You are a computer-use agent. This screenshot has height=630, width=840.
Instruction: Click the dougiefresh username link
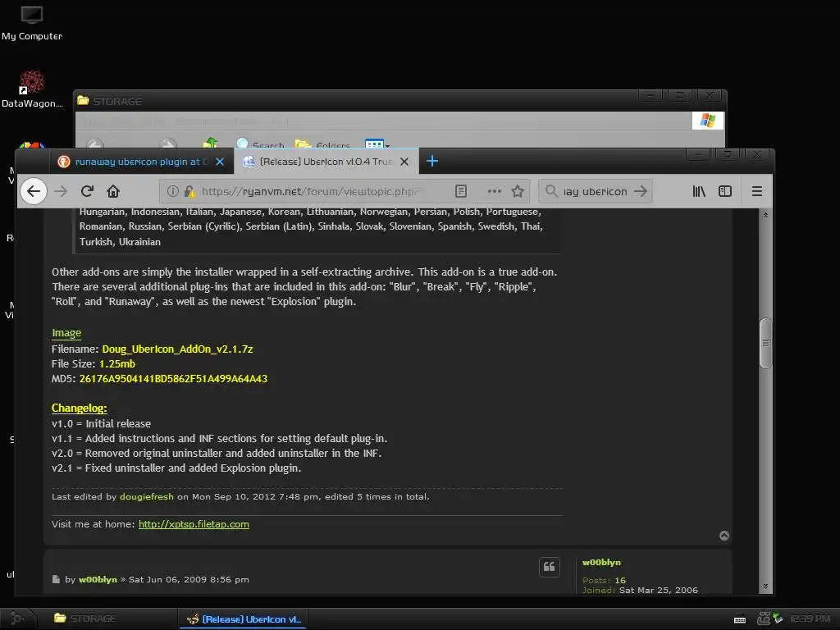coord(146,496)
